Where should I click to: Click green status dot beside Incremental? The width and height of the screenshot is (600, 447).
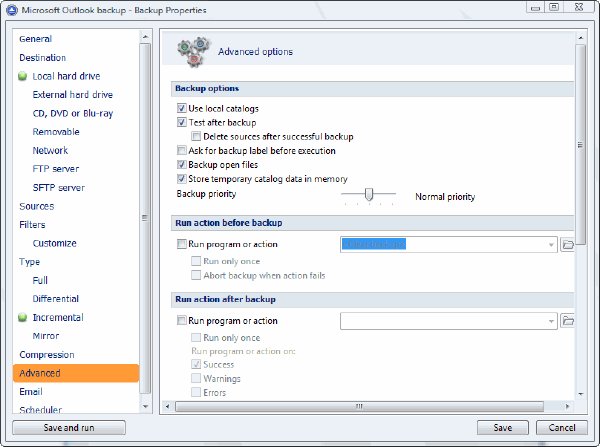(23, 317)
